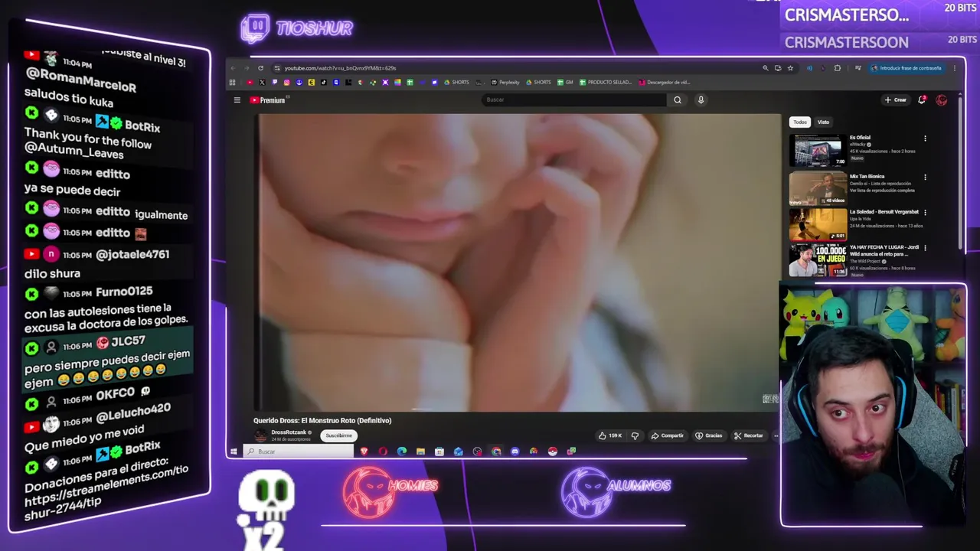Open the Pokeball app on taskbar

click(x=553, y=452)
